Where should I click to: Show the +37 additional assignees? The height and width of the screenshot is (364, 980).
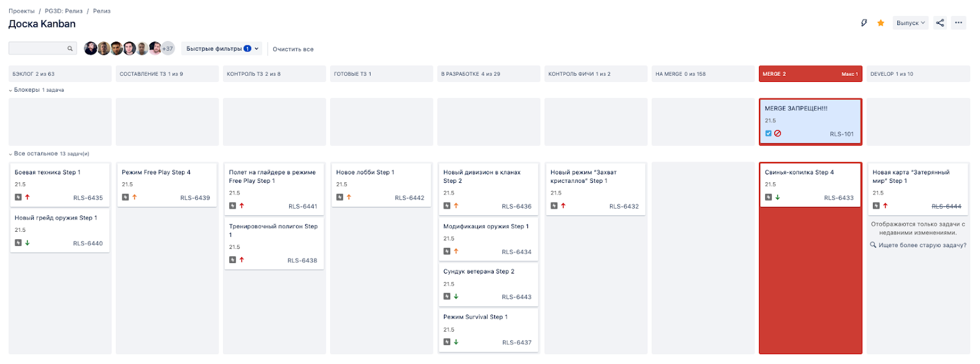168,48
